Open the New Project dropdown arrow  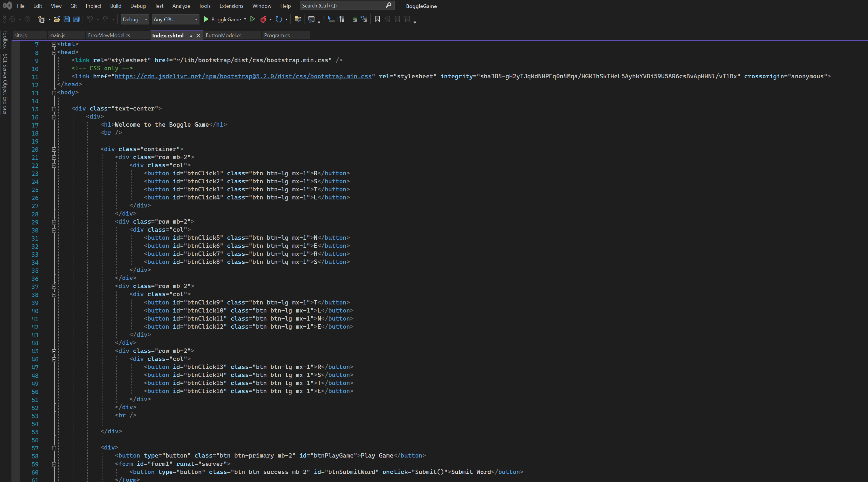tap(49, 19)
